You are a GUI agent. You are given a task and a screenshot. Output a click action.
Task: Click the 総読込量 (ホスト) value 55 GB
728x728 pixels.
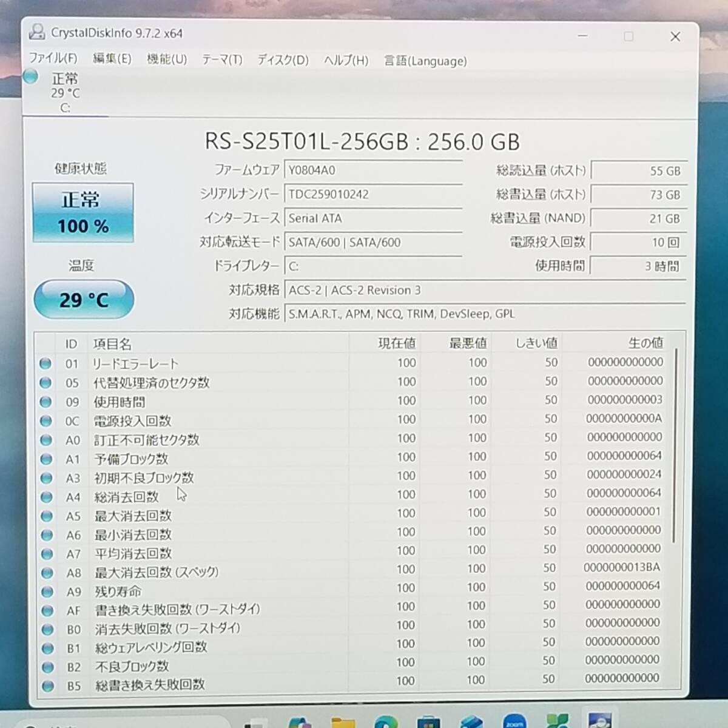tap(639, 171)
